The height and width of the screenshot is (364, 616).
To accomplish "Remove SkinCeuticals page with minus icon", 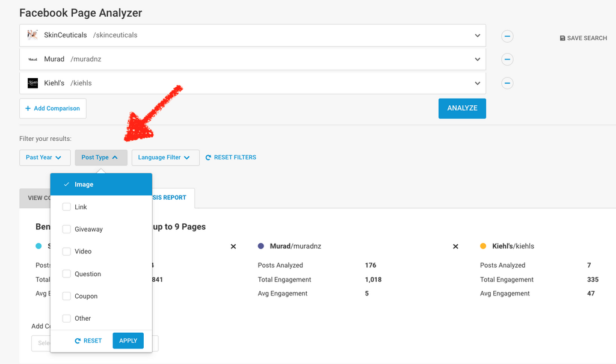I will [507, 36].
